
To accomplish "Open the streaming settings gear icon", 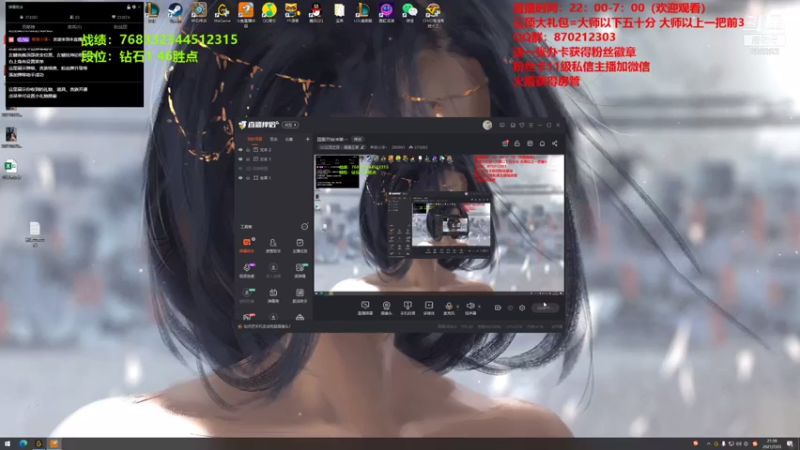I will [x=522, y=308].
